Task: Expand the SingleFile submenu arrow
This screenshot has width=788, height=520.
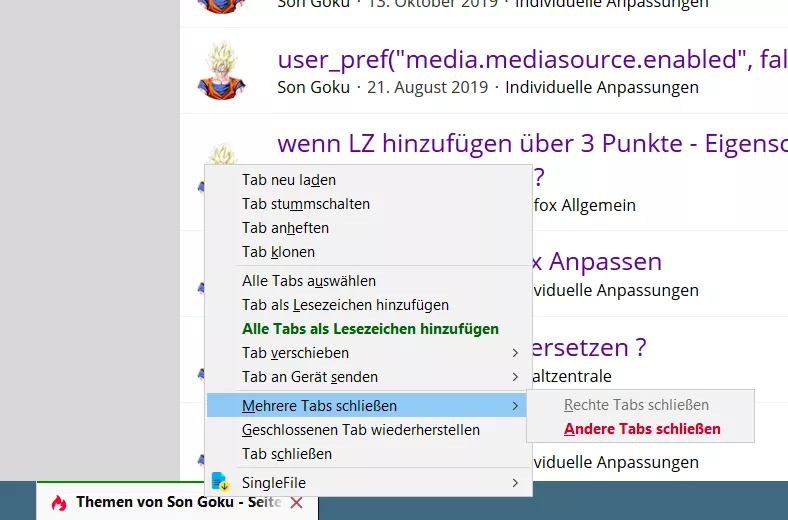Action: 515,483
